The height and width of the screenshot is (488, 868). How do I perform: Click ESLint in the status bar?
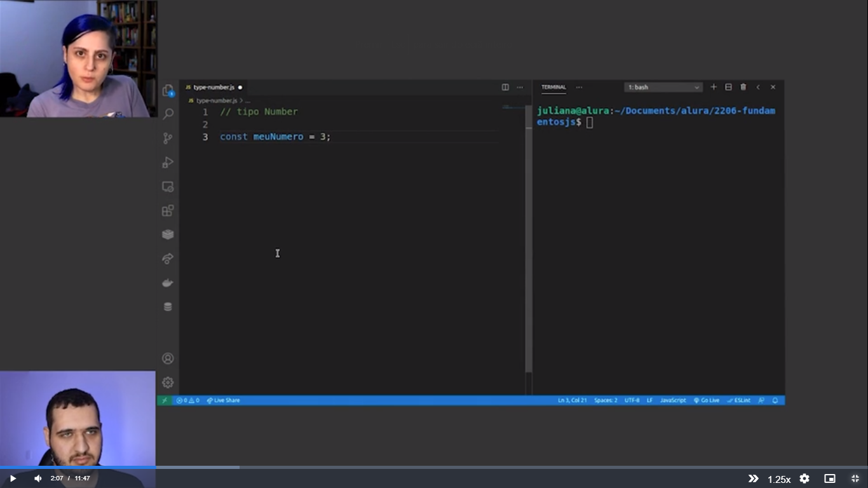coord(739,400)
